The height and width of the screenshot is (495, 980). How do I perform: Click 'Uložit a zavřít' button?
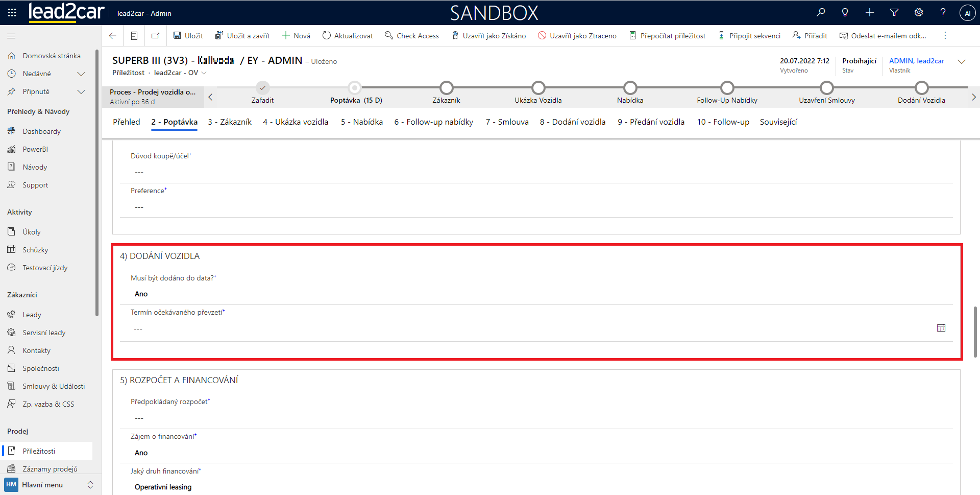pyautogui.click(x=242, y=36)
